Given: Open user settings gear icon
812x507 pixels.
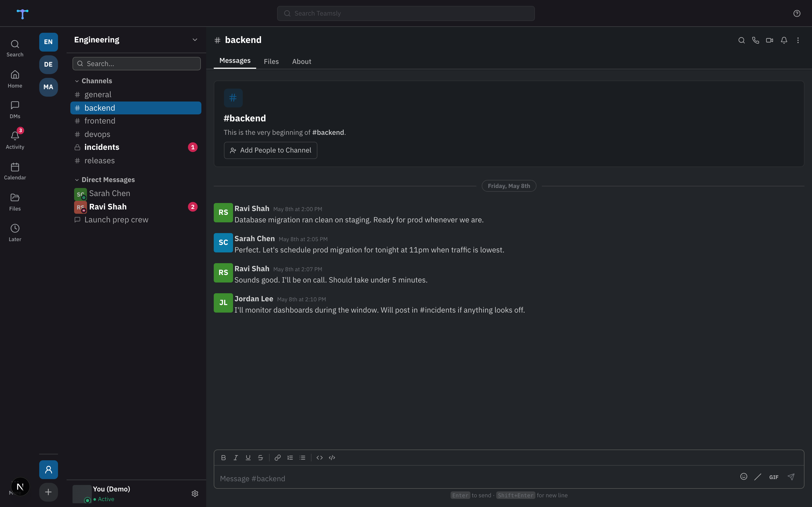Looking at the screenshot, I should click(x=195, y=493).
